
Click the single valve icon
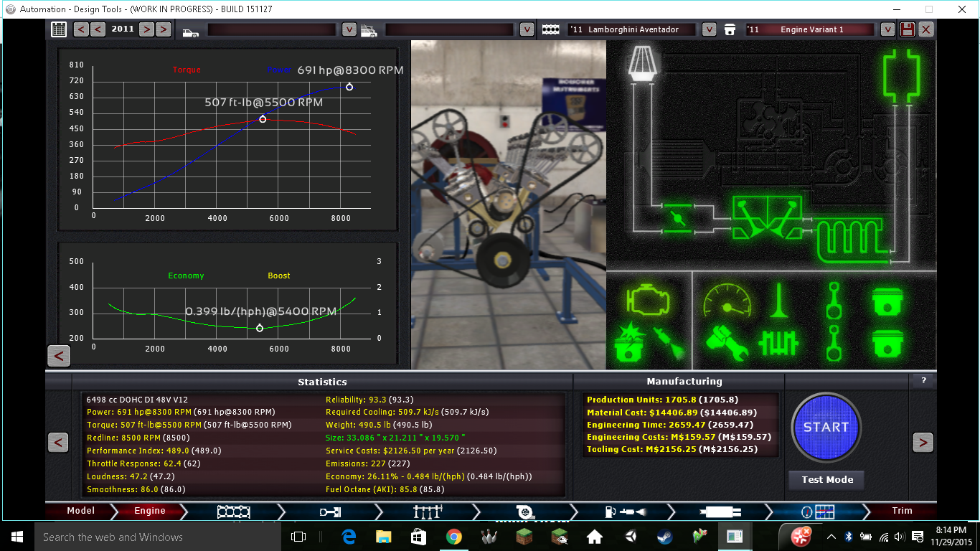tap(779, 300)
